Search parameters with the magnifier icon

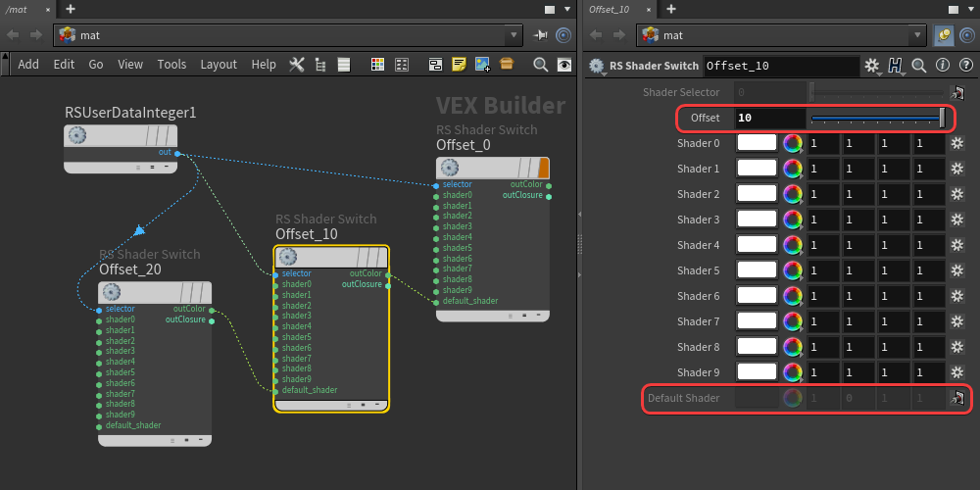pyautogui.click(x=919, y=65)
